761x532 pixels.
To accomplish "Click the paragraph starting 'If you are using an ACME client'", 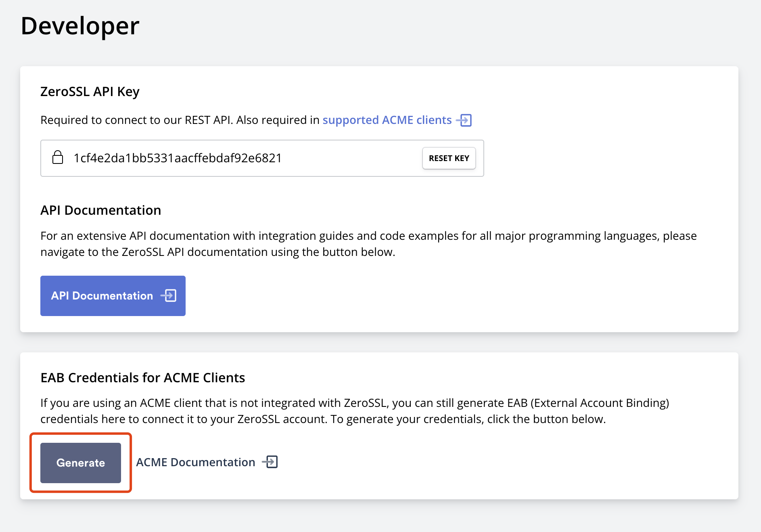I will tap(355, 411).
